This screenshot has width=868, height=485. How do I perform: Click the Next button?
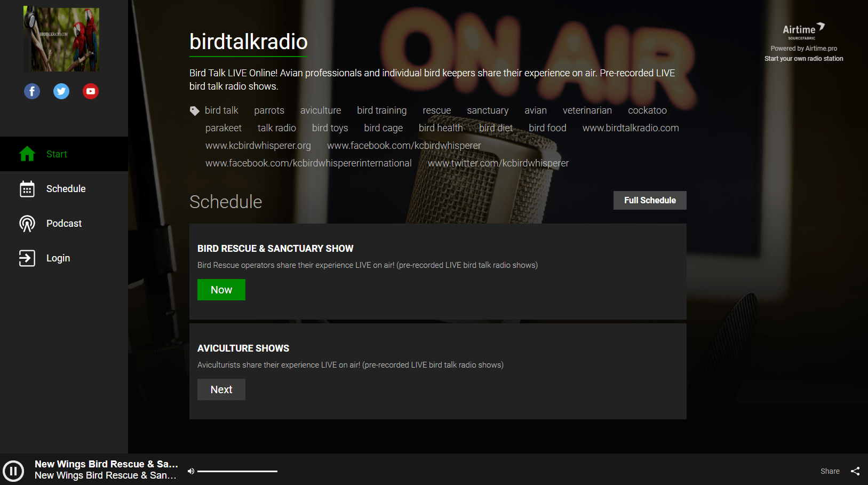point(221,389)
